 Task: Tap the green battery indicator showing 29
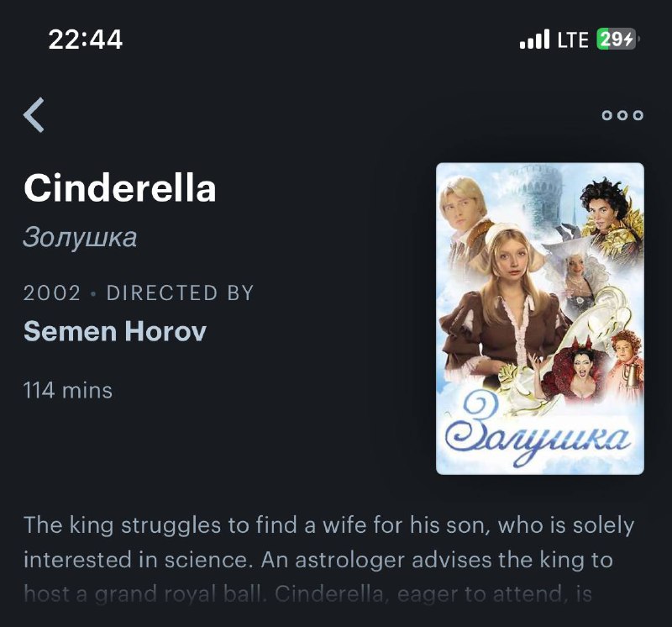pos(617,39)
